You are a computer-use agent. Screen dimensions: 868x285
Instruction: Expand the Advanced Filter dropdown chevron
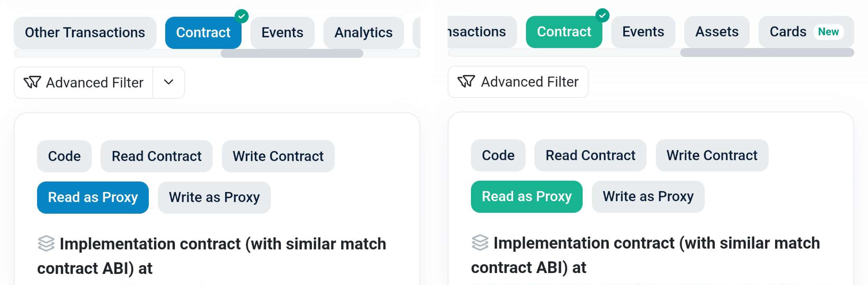(x=169, y=82)
